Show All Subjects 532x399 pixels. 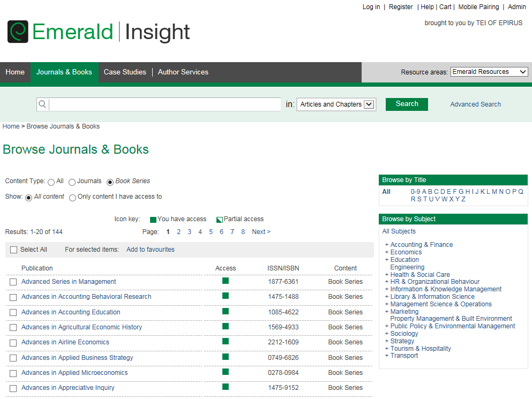(x=399, y=231)
